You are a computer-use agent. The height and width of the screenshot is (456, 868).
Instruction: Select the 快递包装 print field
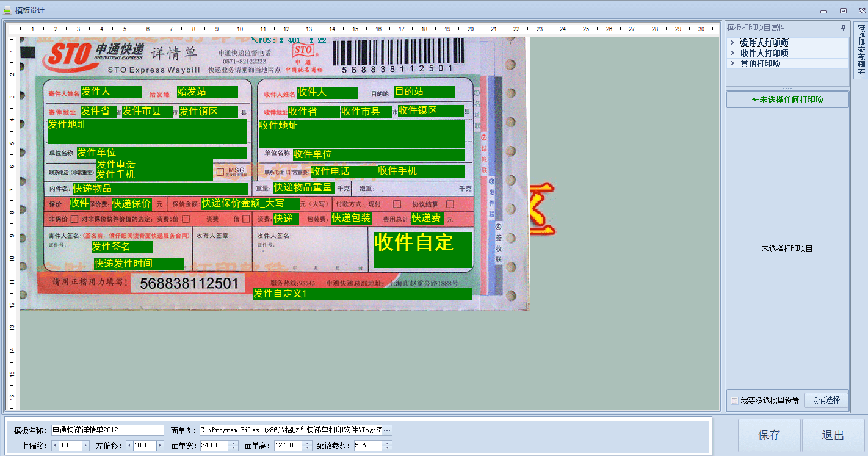pos(352,218)
